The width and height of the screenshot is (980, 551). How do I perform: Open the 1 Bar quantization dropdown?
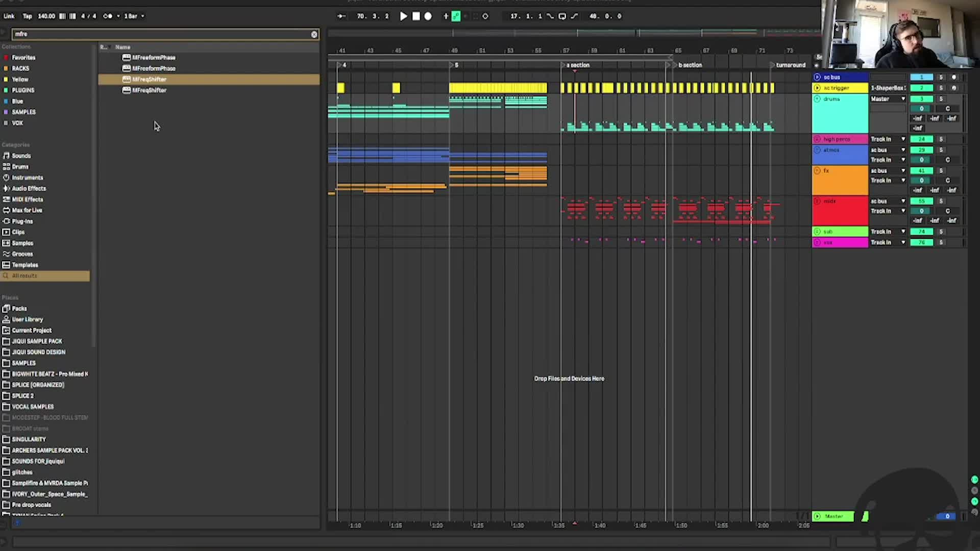[x=134, y=16]
